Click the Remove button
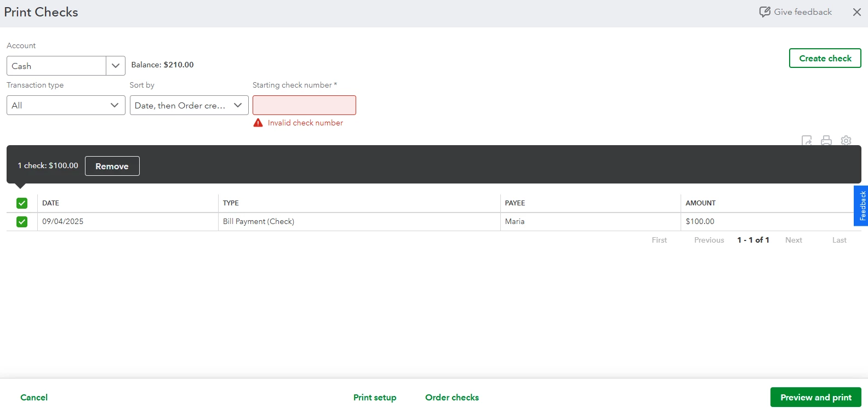The width and height of the screenshot is (868, 413). (112, 166)
